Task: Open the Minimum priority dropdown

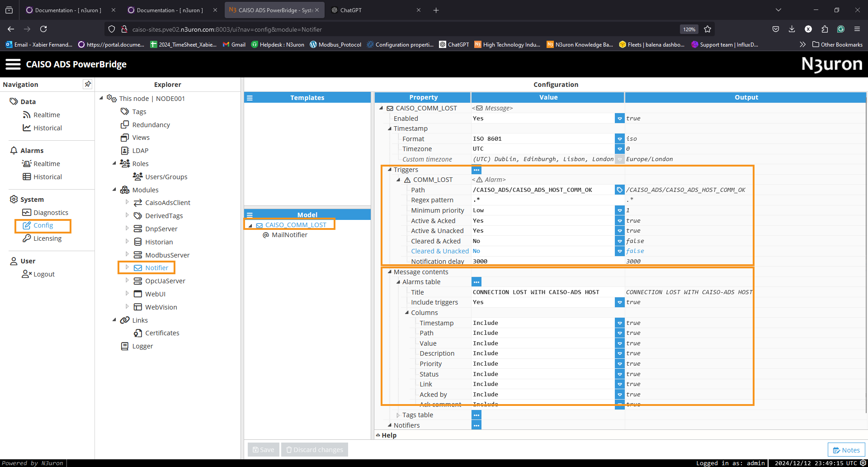Action: (620, 210)
